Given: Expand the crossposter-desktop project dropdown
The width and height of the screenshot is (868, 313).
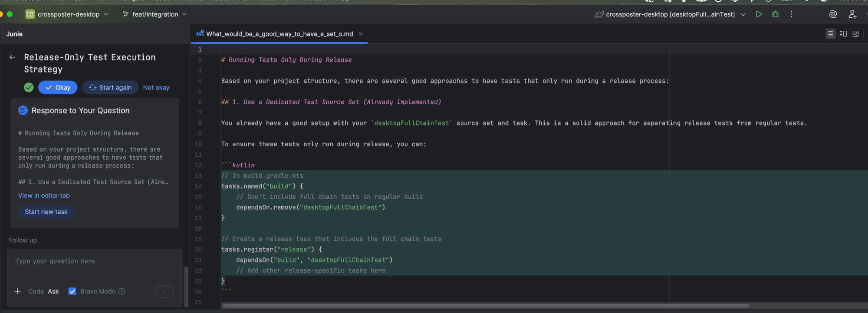Looking at the screenshot, I should coord(106,14).
